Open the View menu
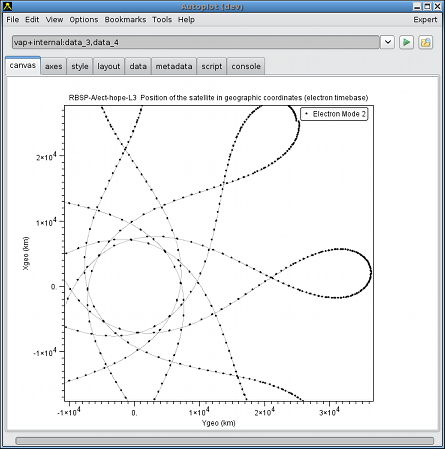Viewport: 445px width, 449px height. (x=54, y=20)
